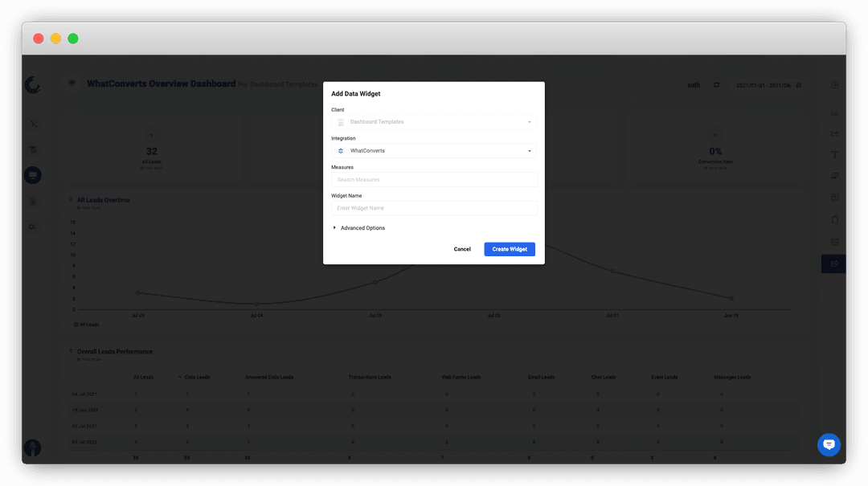The height and width of the screenshot is (486, 868).
Task: Click the refresh sync icon beside auth
Action: [716, 85]
